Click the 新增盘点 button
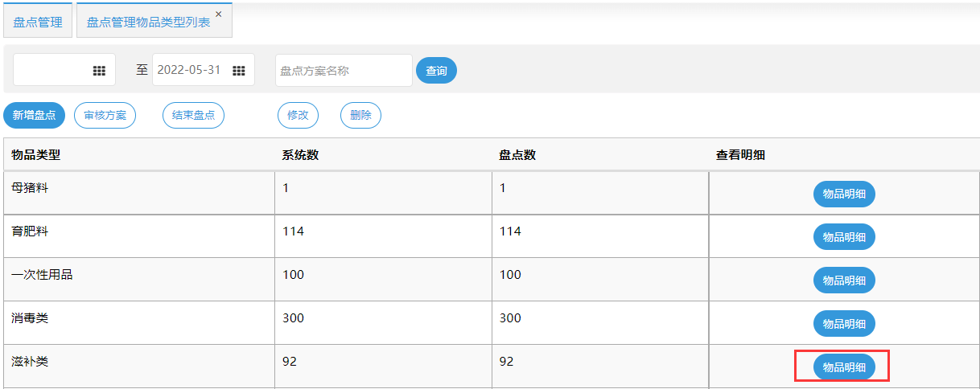This screenshot has width=980, height=389. pyautogui.click(x=34, y=115)
